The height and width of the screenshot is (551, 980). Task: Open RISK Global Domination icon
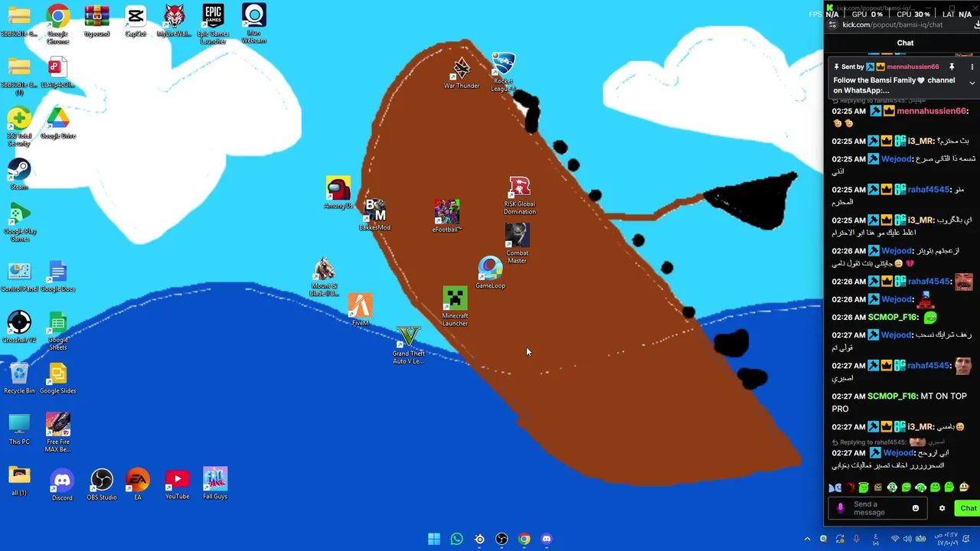click(519, 196)
